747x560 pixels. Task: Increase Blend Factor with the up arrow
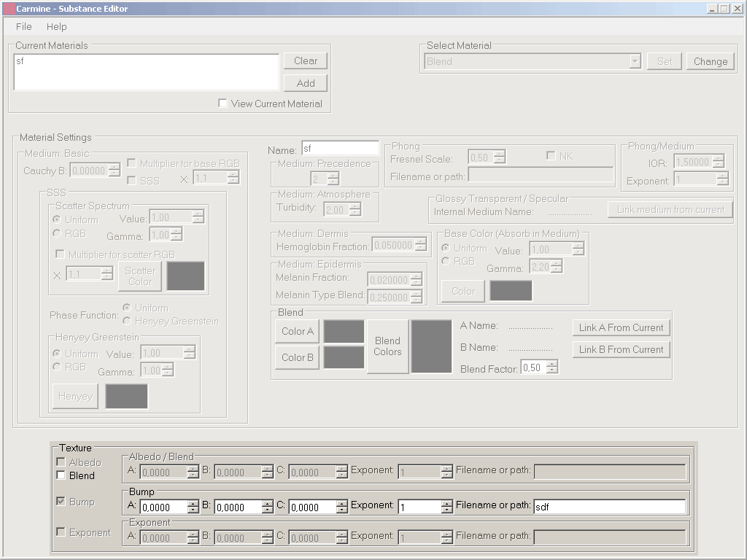551,365
